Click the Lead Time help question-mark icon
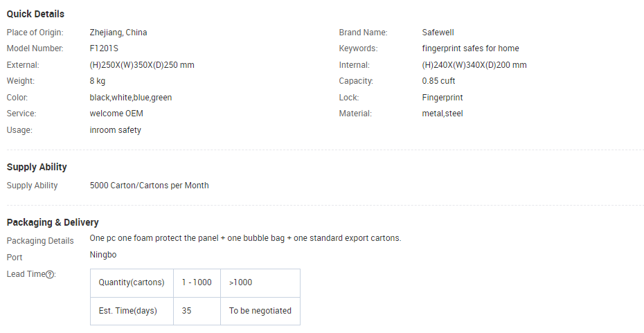 (x=50, y=274)
